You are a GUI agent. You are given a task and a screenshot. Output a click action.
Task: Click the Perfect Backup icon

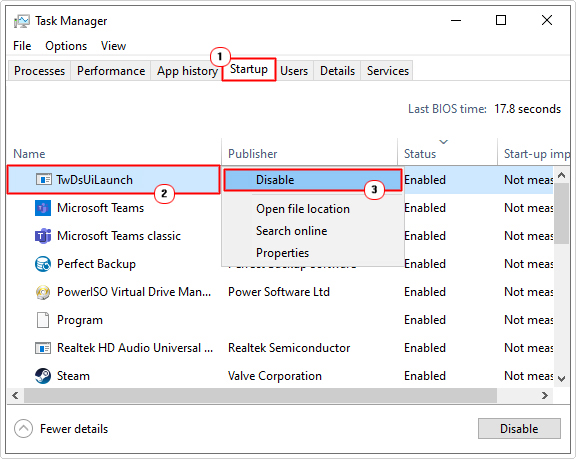(x=43, y=264)
